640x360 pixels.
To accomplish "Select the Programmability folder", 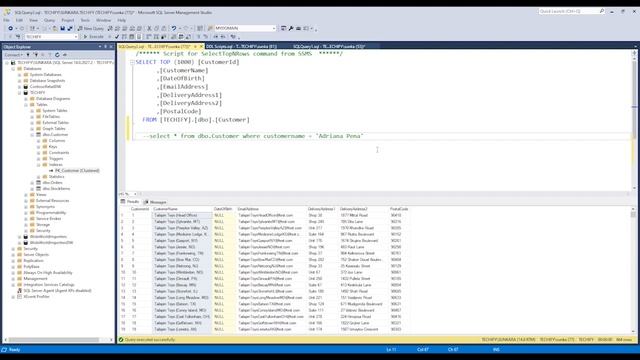I will tap(51, 213).
